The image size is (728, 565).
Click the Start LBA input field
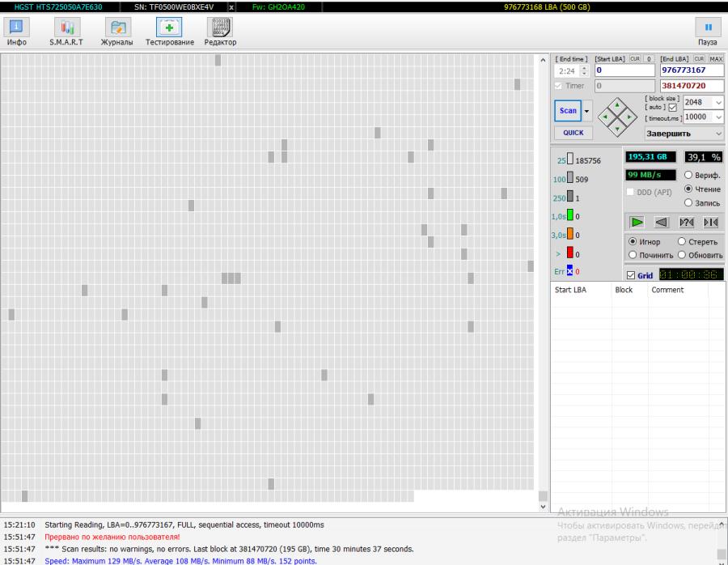(624, 70)
